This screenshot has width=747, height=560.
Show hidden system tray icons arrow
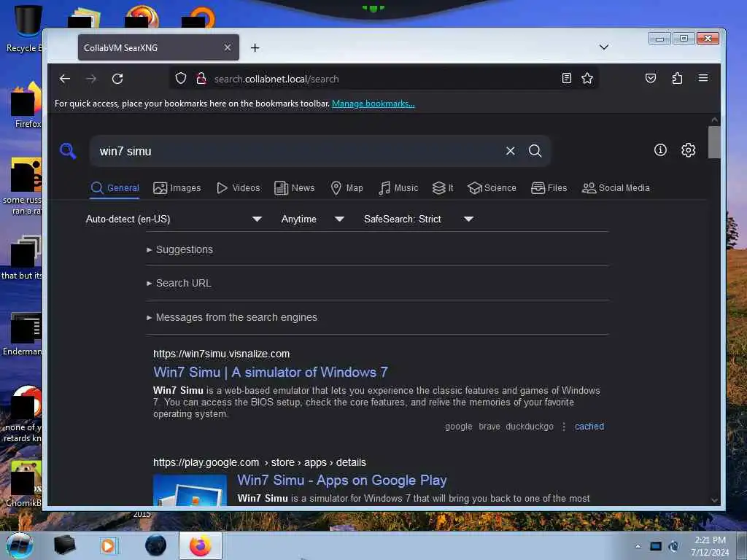pos(638,546)
